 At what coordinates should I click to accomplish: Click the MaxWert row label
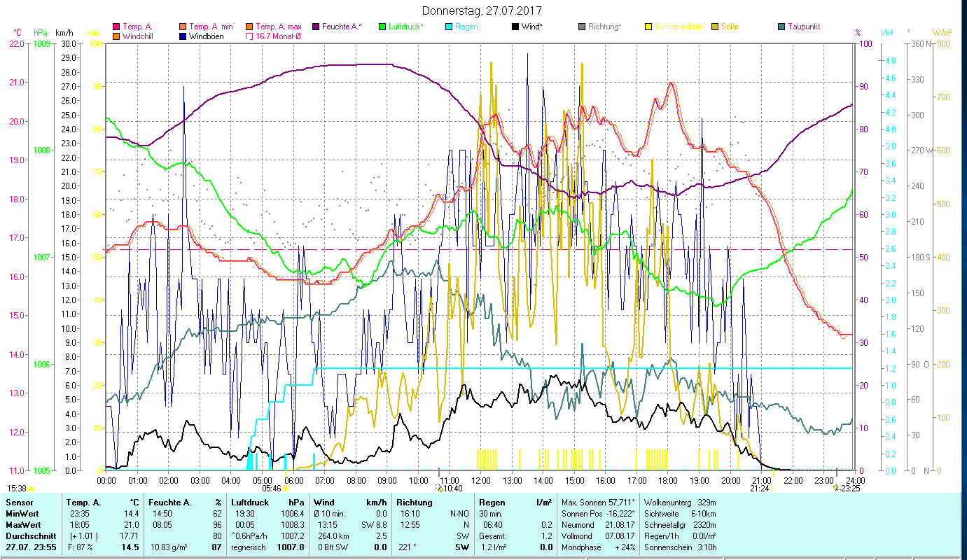click(25, 524)
